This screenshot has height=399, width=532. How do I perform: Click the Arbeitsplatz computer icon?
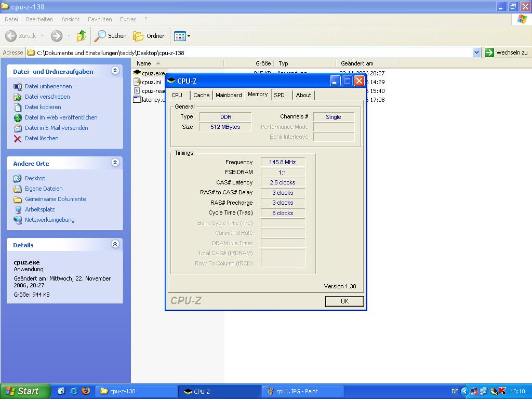click(17, 210)
